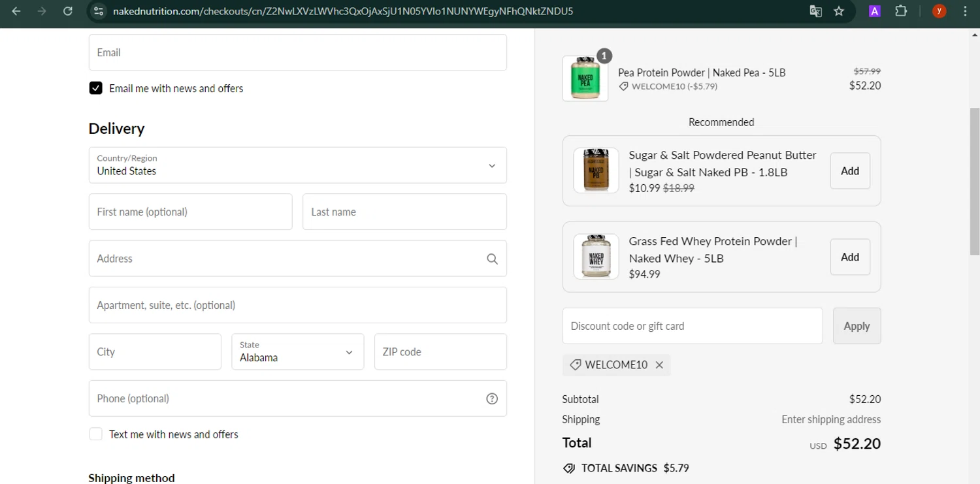Screen dimensions: 980x484
Task: Add Grass Fed Whey Protein Powder
Action: [849, 257]
